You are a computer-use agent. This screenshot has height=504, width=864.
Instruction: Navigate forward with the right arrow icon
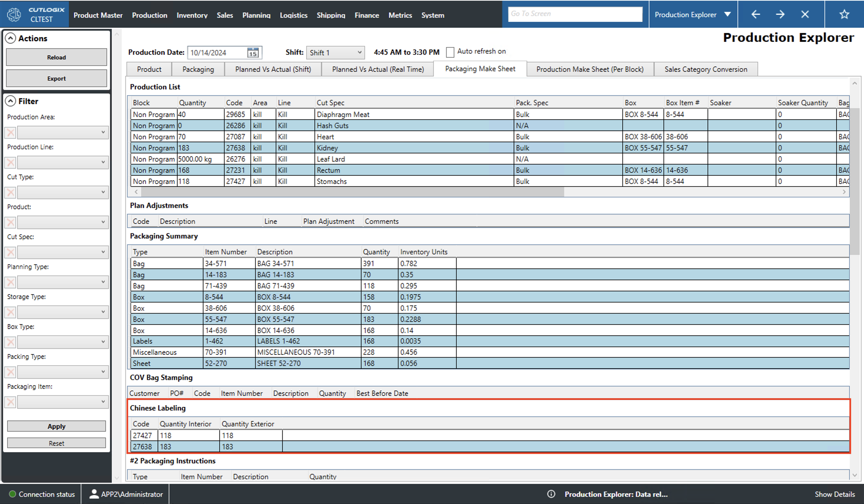click(x=780, y=14)
